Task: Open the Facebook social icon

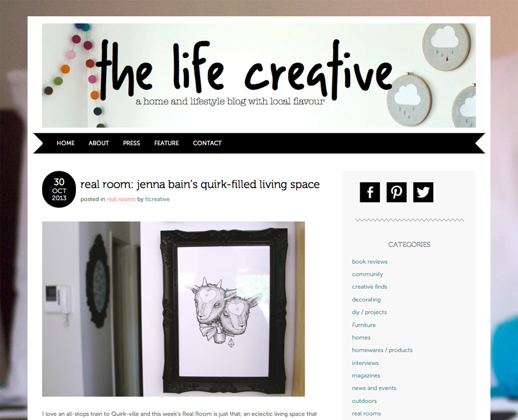Action: tap(370, 192)
